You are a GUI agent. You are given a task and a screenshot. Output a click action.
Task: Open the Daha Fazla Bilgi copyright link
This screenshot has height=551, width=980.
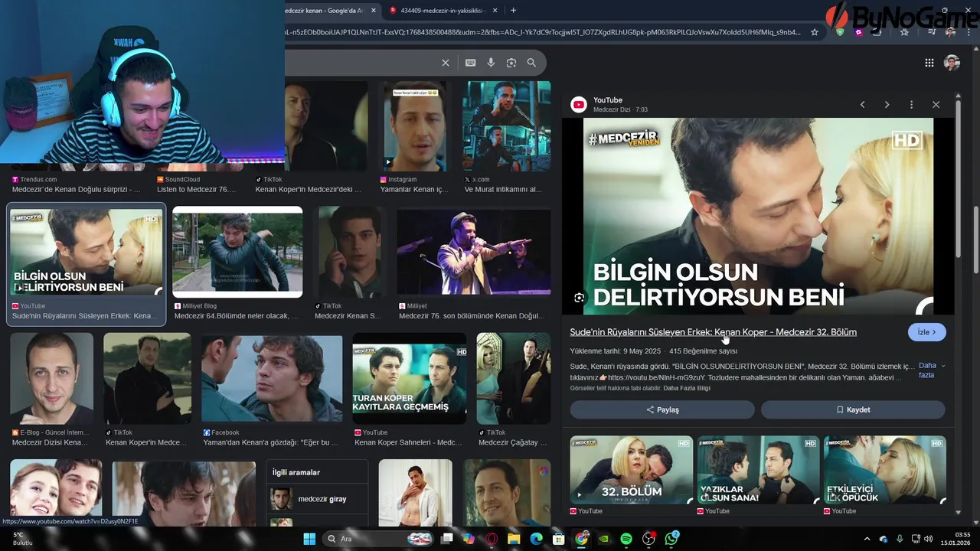pyautogui.click(x=687, y=388)
